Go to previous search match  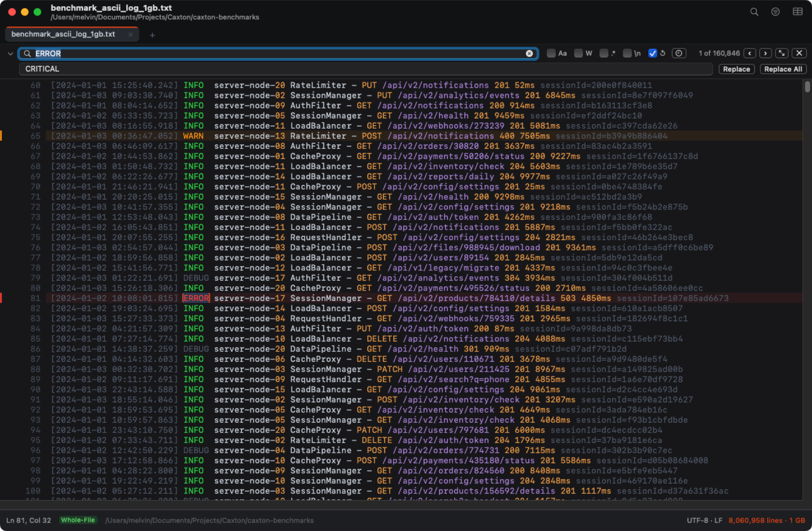[x=750, y=53]
